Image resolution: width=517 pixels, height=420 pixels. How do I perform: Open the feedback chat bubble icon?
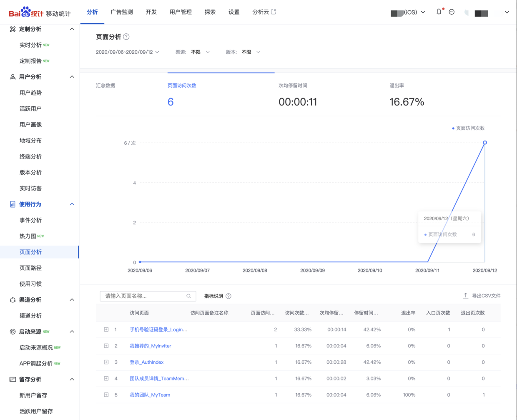(x=452, y=12)
